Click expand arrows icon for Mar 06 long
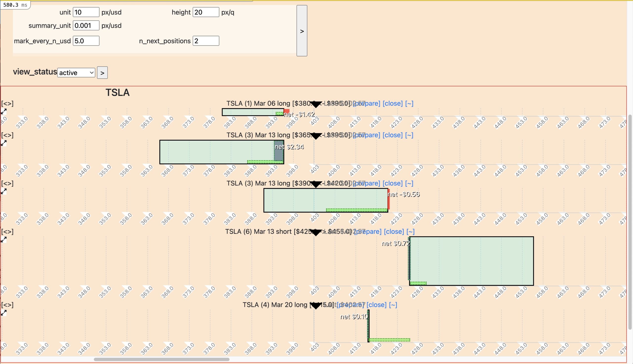Viewport: 633px width, 364px height. click(3, 111)
